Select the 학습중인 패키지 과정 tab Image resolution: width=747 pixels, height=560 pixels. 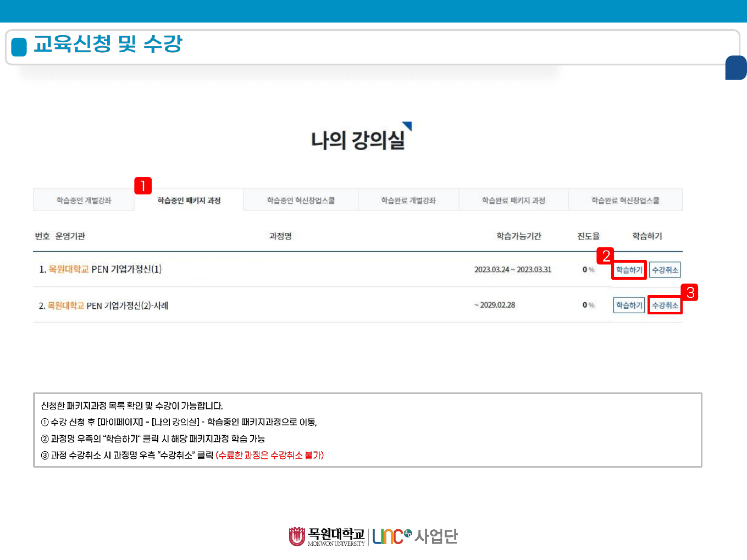coord(189,201)
